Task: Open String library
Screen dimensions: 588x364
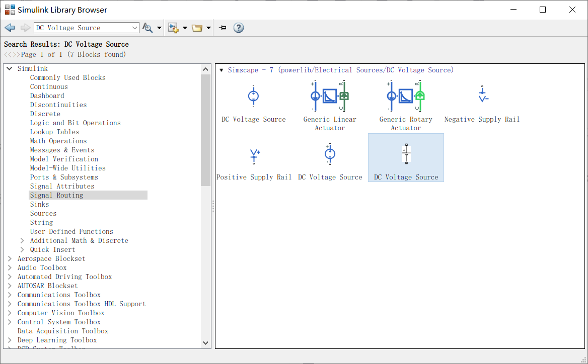Action: [x=42, y=222]
